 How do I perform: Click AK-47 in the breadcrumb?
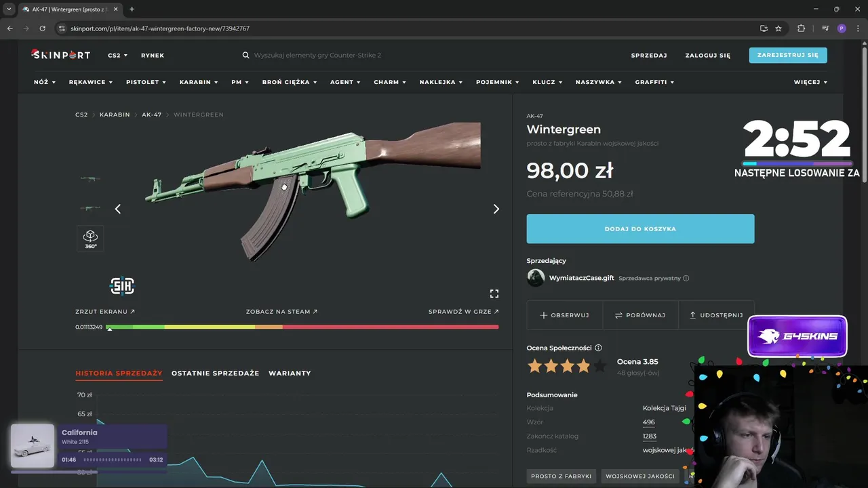(152, 115)
